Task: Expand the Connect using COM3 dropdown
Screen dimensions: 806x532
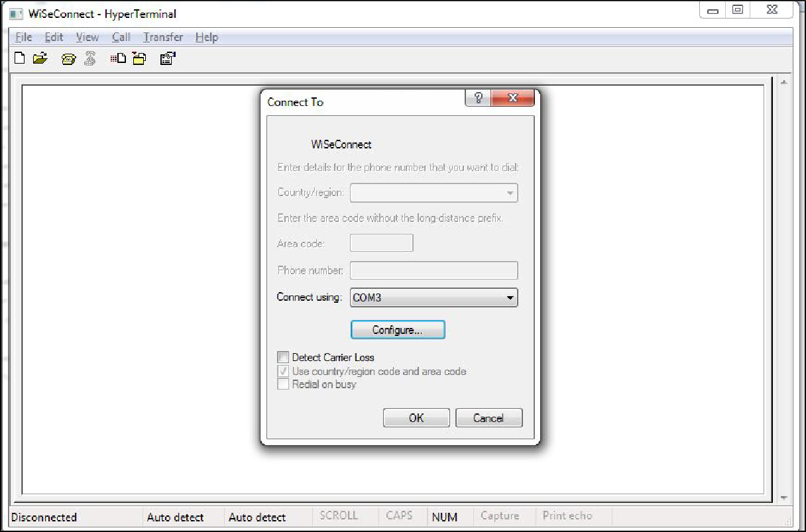Action: point(509,298)
